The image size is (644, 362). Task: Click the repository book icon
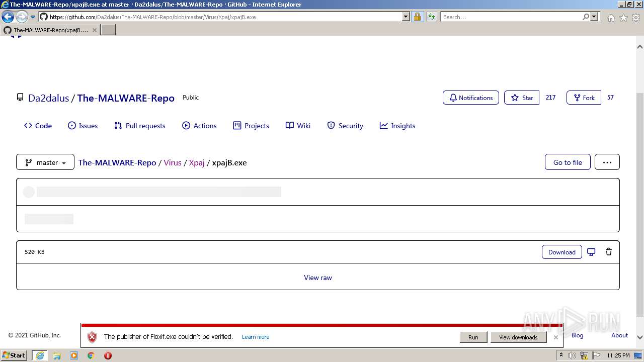20,98
